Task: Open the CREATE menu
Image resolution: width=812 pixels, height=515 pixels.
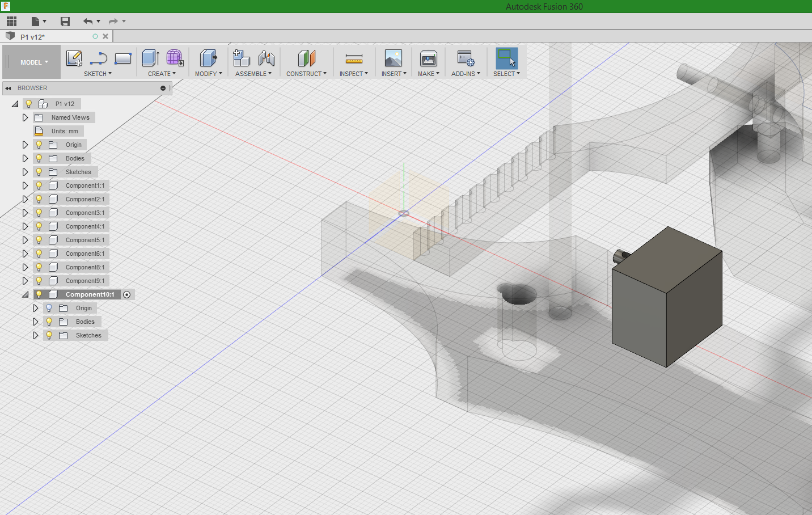Action: tap(162, 74)
